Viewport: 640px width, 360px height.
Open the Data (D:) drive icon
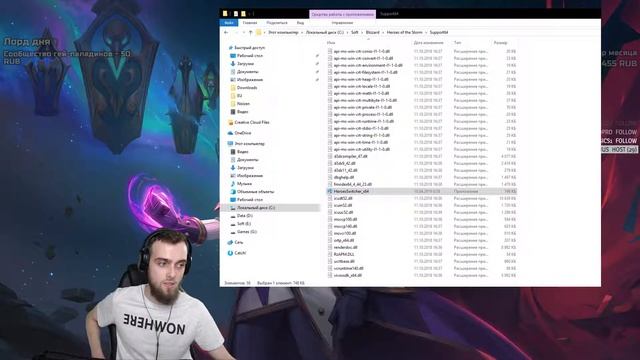[233, 216]
